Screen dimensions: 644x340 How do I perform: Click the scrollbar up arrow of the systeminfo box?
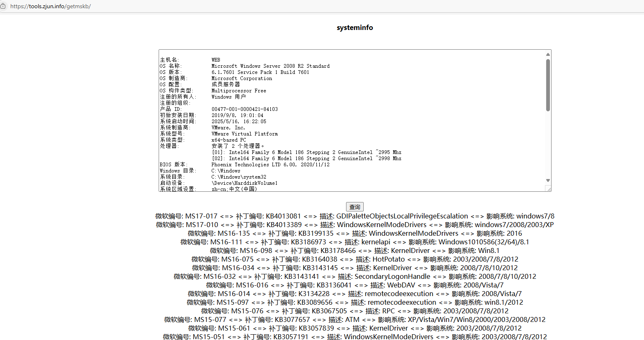(548, 54)
